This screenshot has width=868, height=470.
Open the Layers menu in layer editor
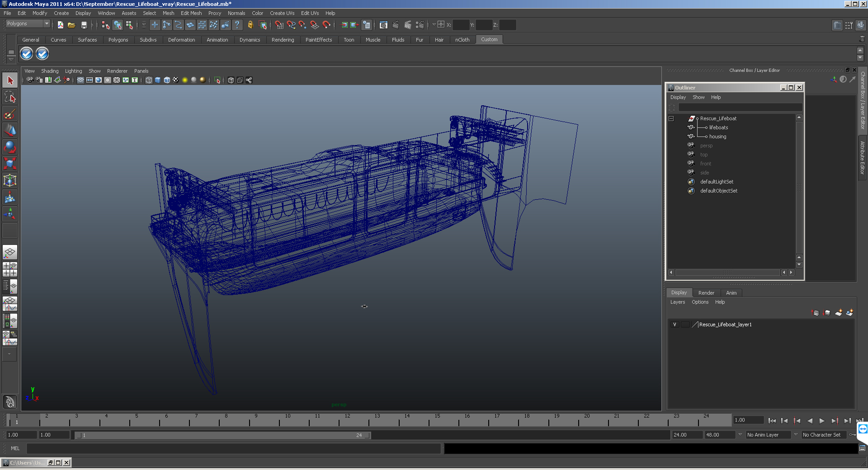point(677,302)
